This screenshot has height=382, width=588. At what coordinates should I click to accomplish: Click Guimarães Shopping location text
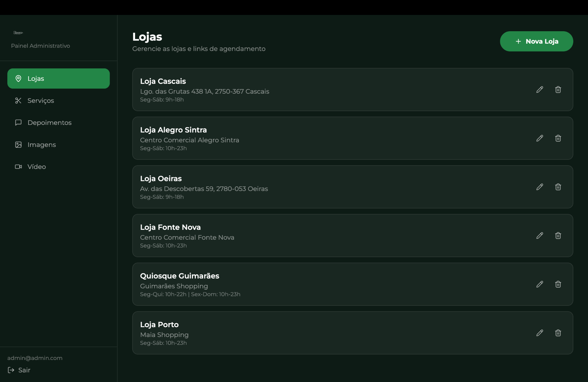tap(174, 286)
